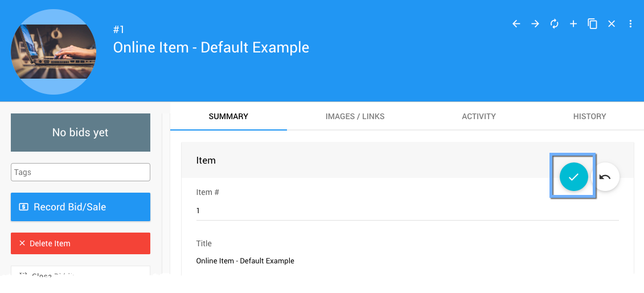Clone item using the copy icon

click(x=592, y=24)
